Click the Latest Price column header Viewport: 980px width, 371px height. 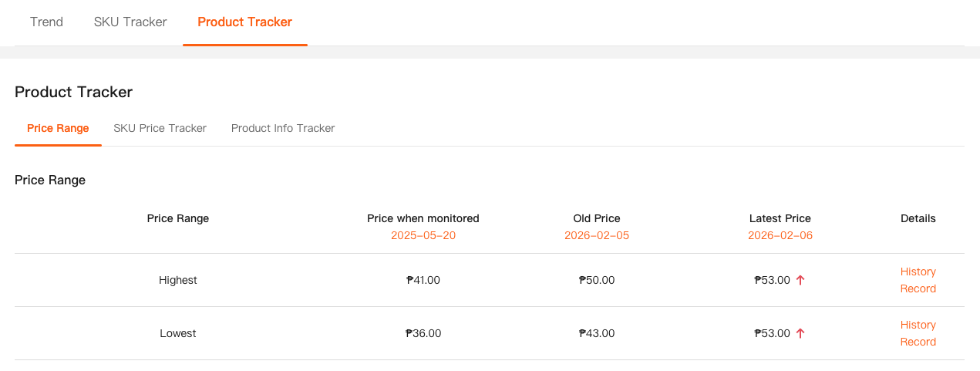click(780, 218)
